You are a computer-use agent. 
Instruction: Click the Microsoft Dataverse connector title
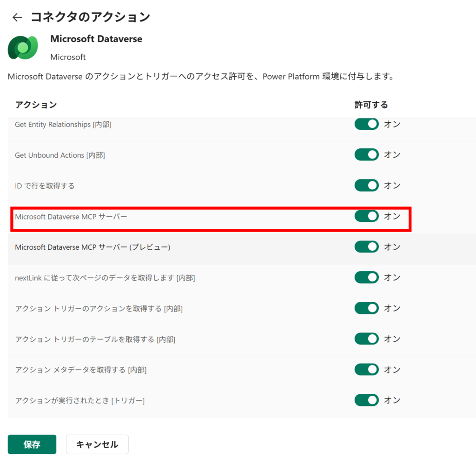point(96,39)
